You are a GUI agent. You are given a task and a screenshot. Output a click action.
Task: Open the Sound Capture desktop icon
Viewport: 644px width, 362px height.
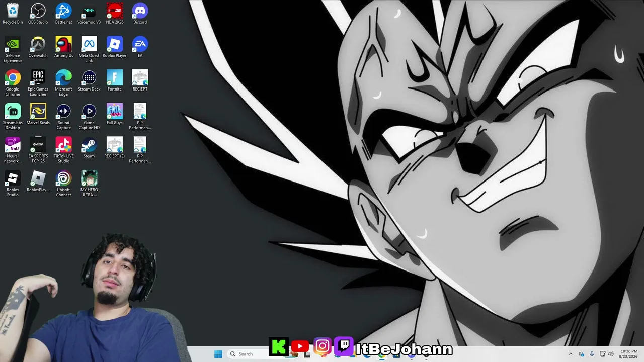point(63,117)
